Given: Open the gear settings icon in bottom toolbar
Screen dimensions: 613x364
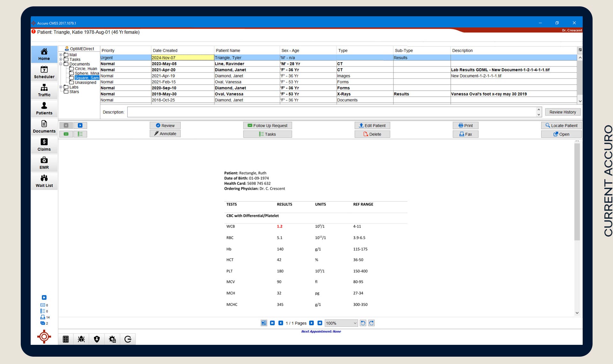Looking at the screenshot, I should [112, 339].
